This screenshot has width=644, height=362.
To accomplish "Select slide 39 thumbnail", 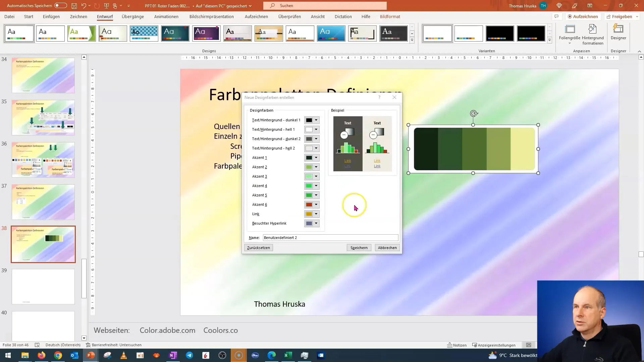I will coord(43,286).
